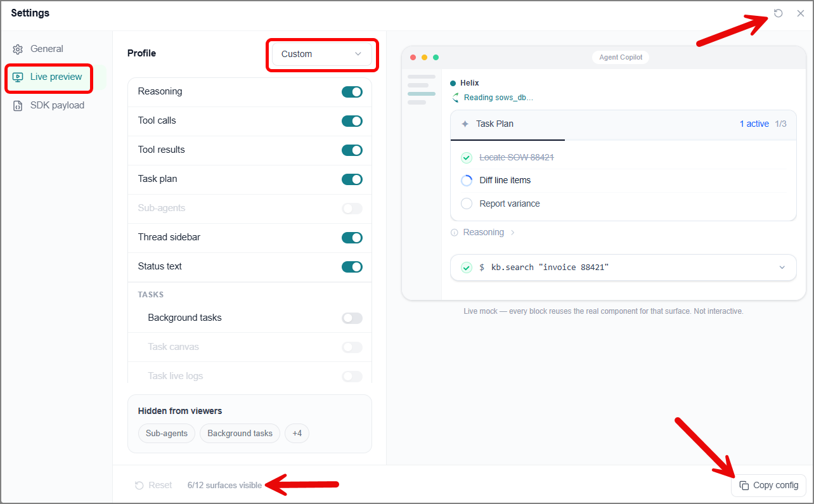
Task: Click the '1 active' link in Task Plan
Action: pyautogui.click(x=754, y=124)
